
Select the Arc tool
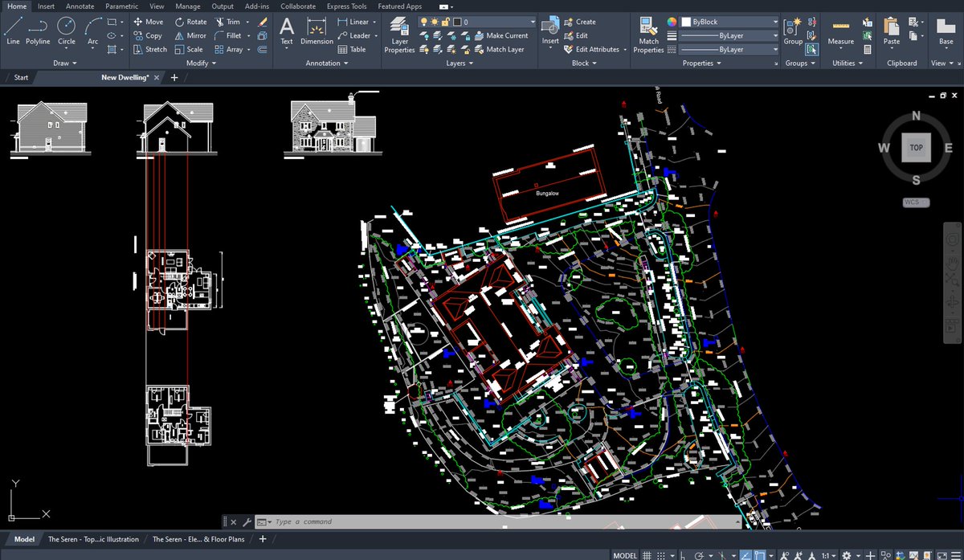click(x=92, y=31)
